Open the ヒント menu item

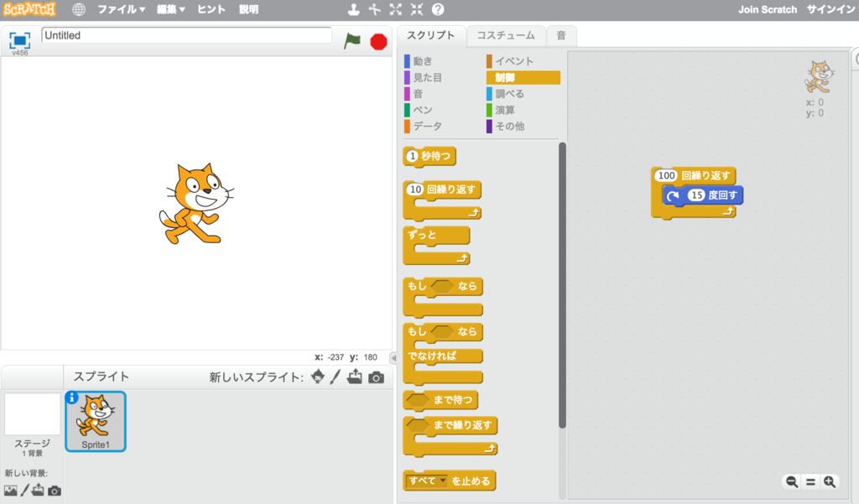pos(211,9)
